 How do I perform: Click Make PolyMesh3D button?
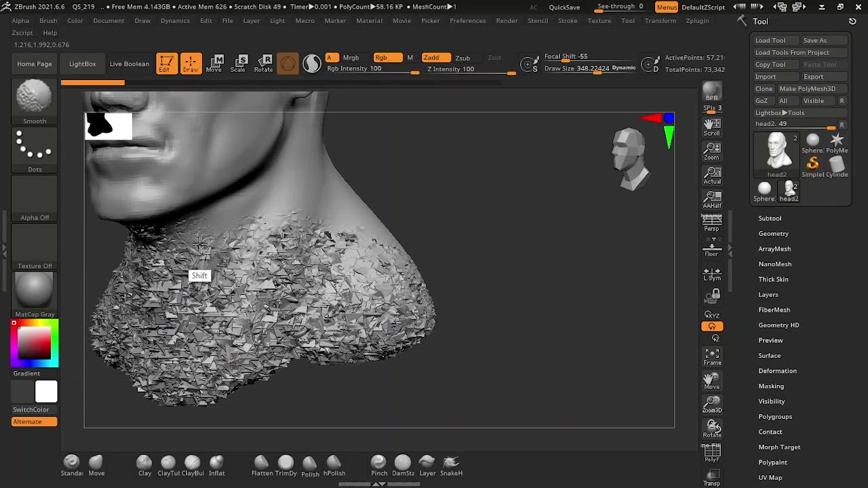(812, 89)
